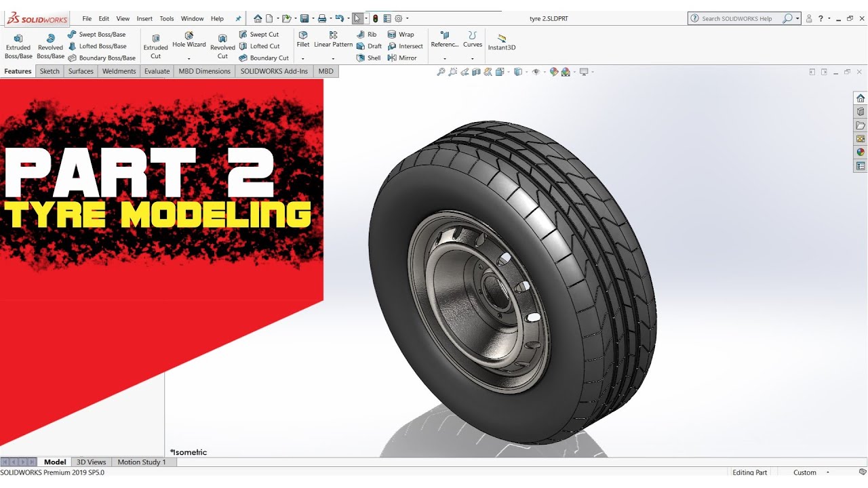Screen dimensions: 868x488
Task: Open View Palette task pane tab
Action: click(861, 139)
